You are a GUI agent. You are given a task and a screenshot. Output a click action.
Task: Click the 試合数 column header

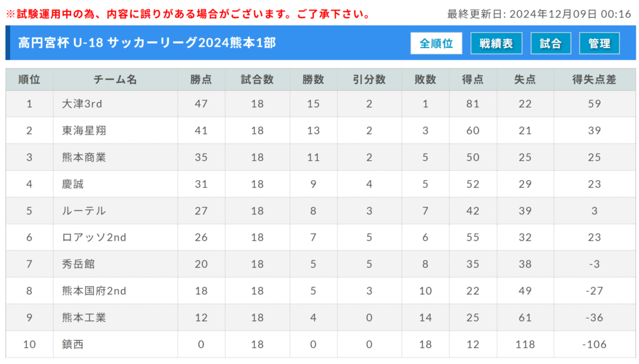coord(257,79)
